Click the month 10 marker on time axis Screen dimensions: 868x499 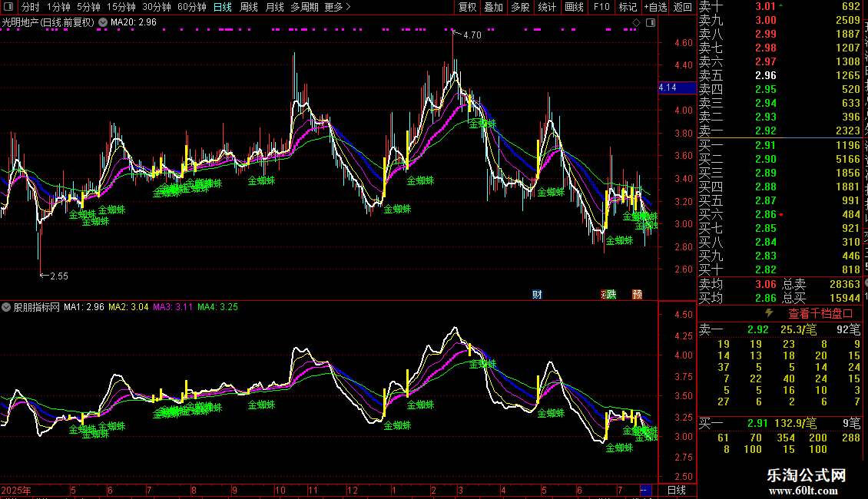tap(280, 490)
